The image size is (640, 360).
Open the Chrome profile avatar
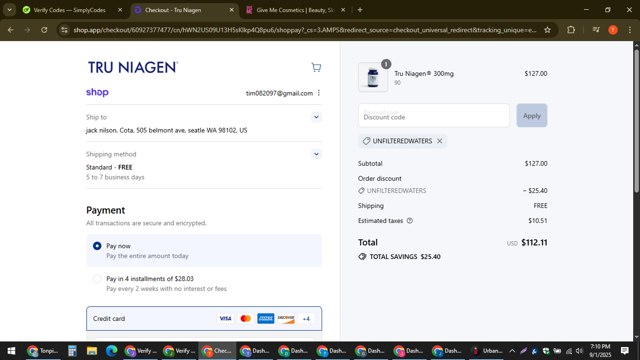(613, 30)
